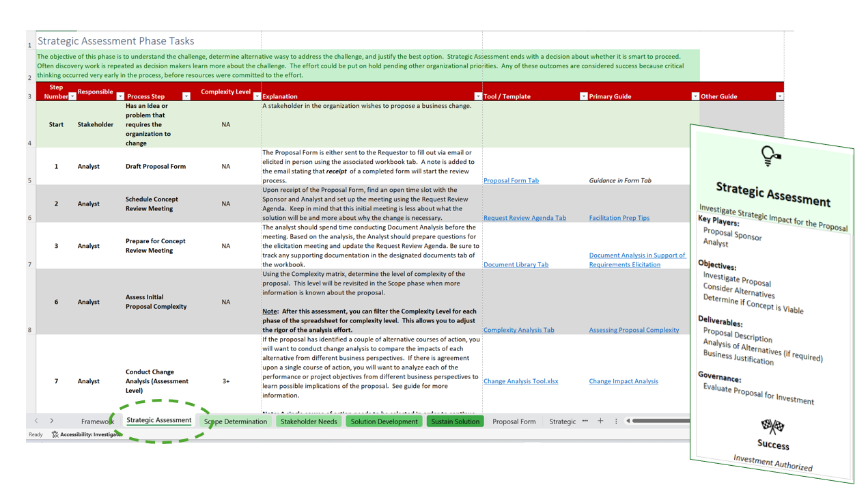Screen dimensions: 868x500
Task: Open Proposal Form sheet tab
Action: pos(514,421)
